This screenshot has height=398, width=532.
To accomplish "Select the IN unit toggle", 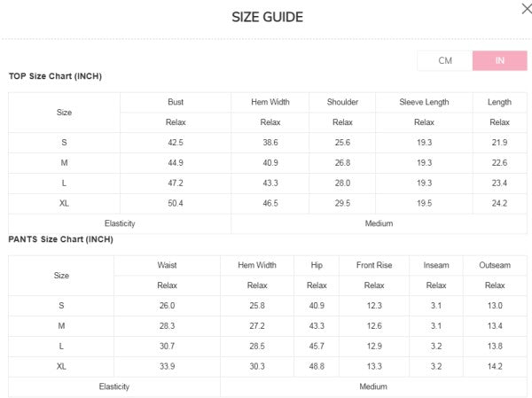I will pos(499,60).
